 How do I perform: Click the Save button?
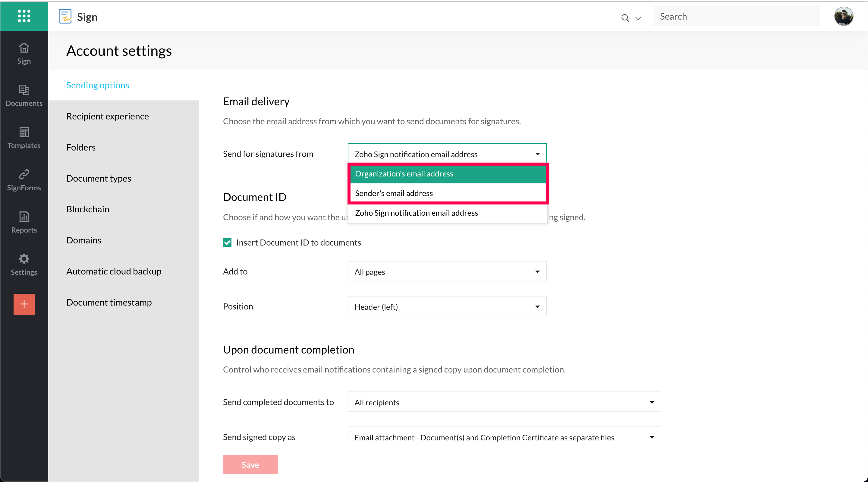[x=250, y=465]
